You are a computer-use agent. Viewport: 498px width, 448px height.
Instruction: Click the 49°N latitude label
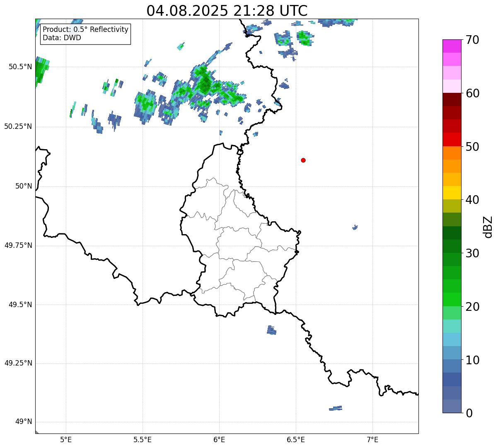(x=23, y=422)
